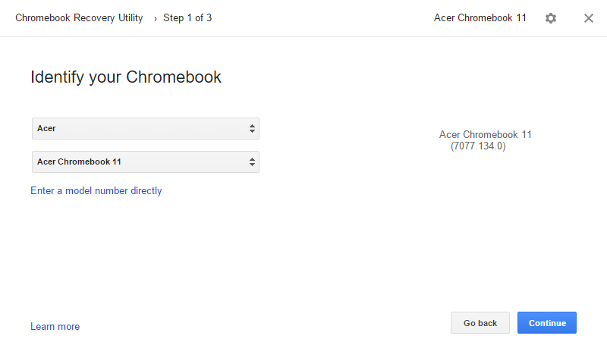This screenshot has width=607, height=364.
Task: Click the 7077.134.0 version number text
Action: coord(478,146)
